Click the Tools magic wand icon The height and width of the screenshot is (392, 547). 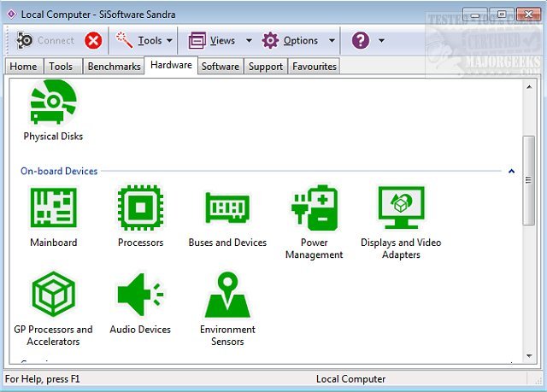tap(124, 40)
